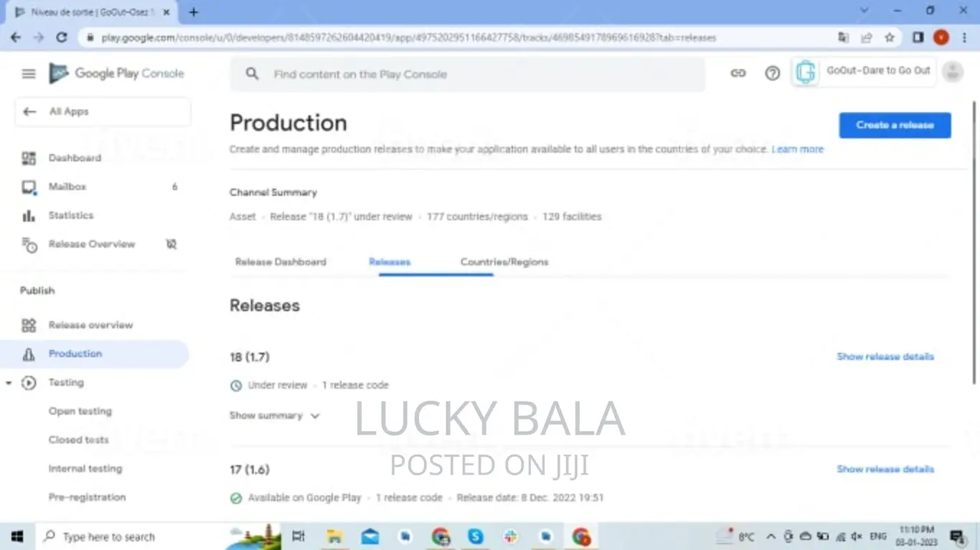Screen dimensions: 980x550
Task: Open the Learn more link
Action: [x=798, y=149]
